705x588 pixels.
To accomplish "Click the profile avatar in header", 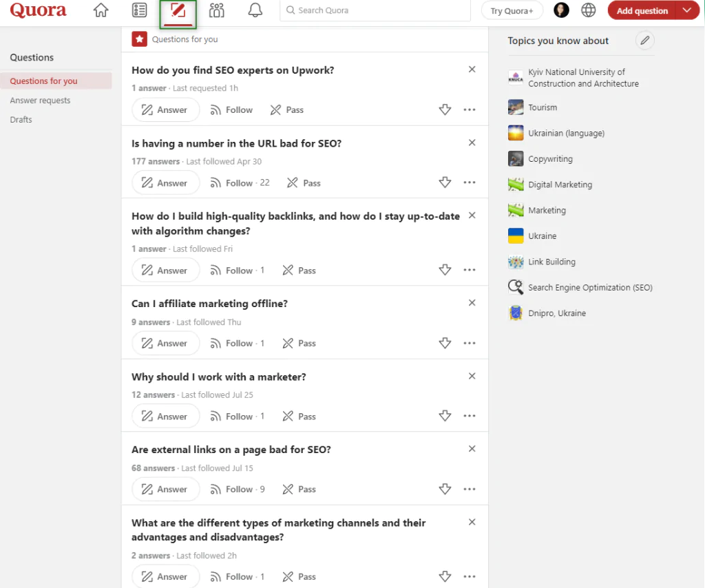I will pyautogui.click(x=561, y=10).
